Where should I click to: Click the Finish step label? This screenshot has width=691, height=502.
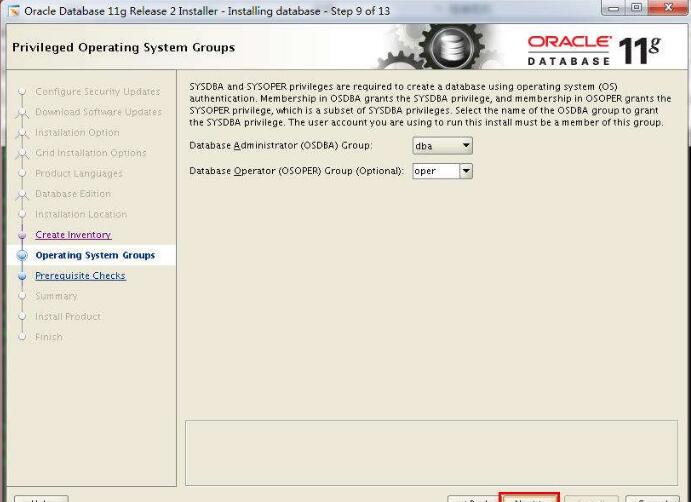pyautogui.click(x=48, y=337)
